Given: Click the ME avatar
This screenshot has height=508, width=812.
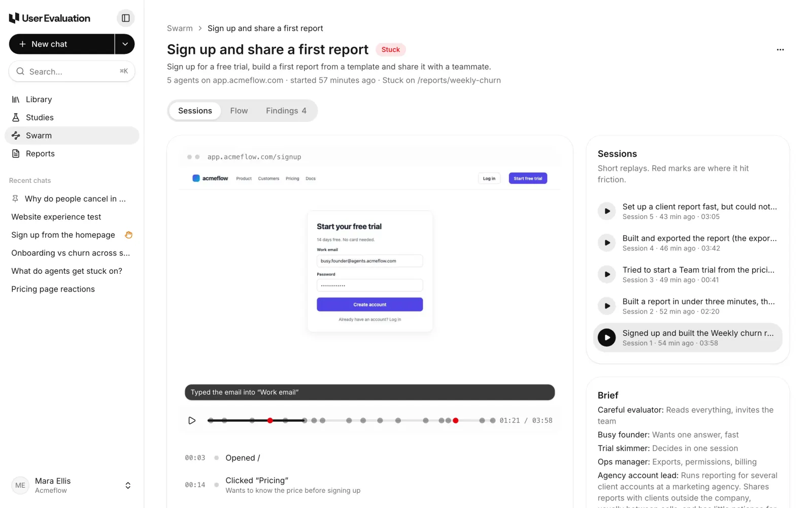Looking at the screenshot, I should (20, 486).
